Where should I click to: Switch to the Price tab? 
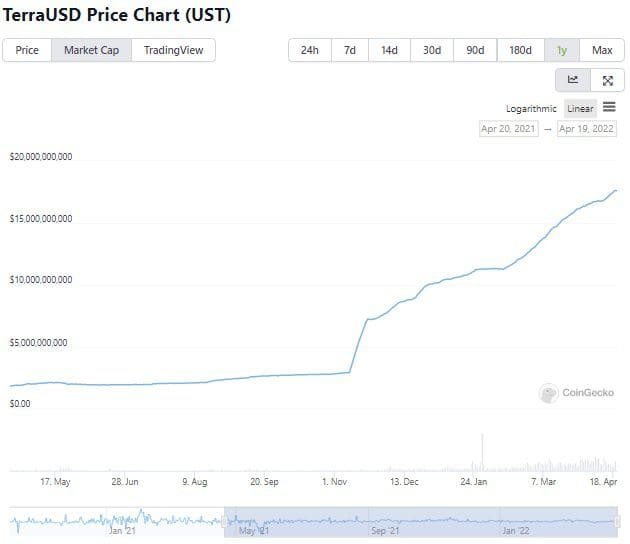(27, 50)
